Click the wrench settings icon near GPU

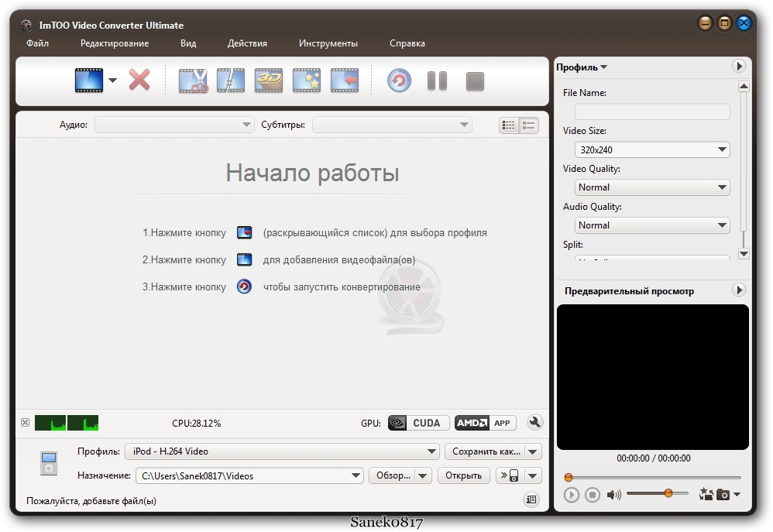point(534,423)
